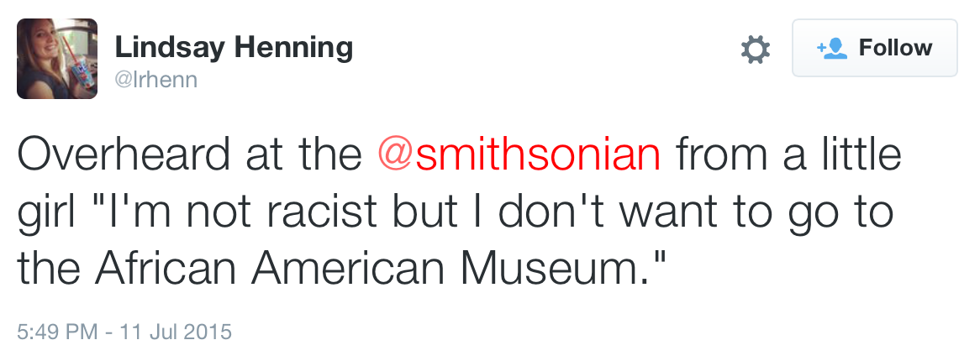Click the date 11 Jul 2015
980x361 pixels.
[x=177, y=332]
